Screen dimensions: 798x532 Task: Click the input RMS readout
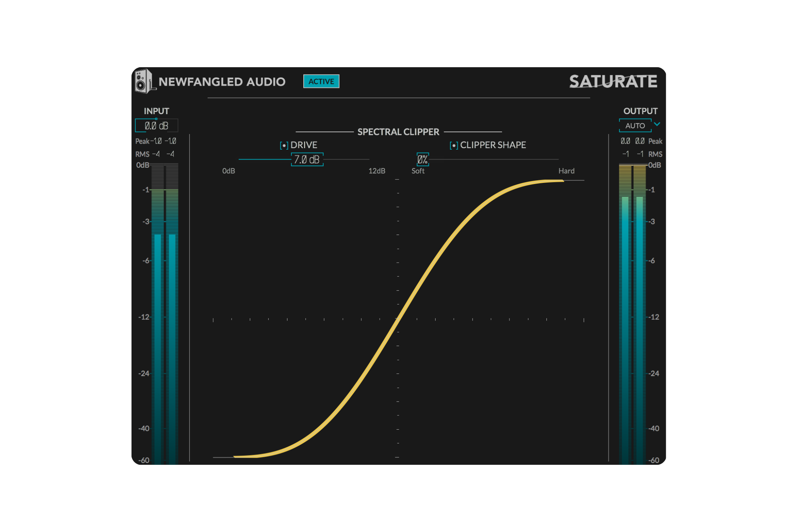tap(155, 154)
